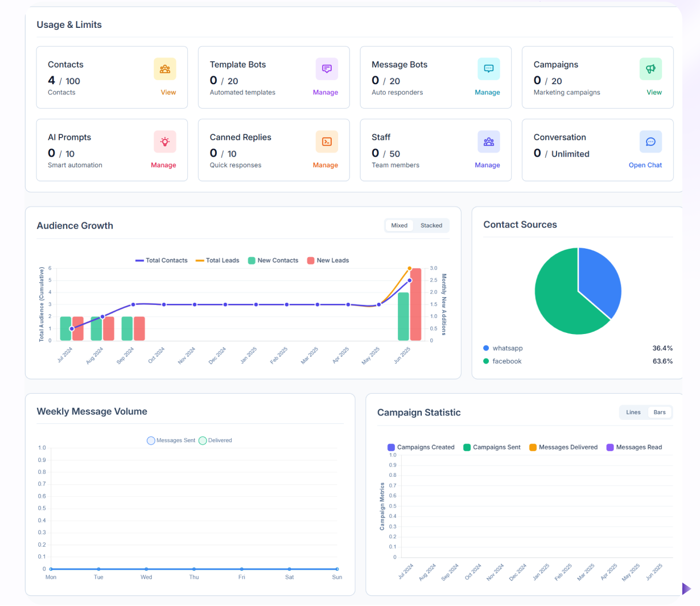
Task: Click the Conversation speech bubble icon
Action: [x=650, y=141]
